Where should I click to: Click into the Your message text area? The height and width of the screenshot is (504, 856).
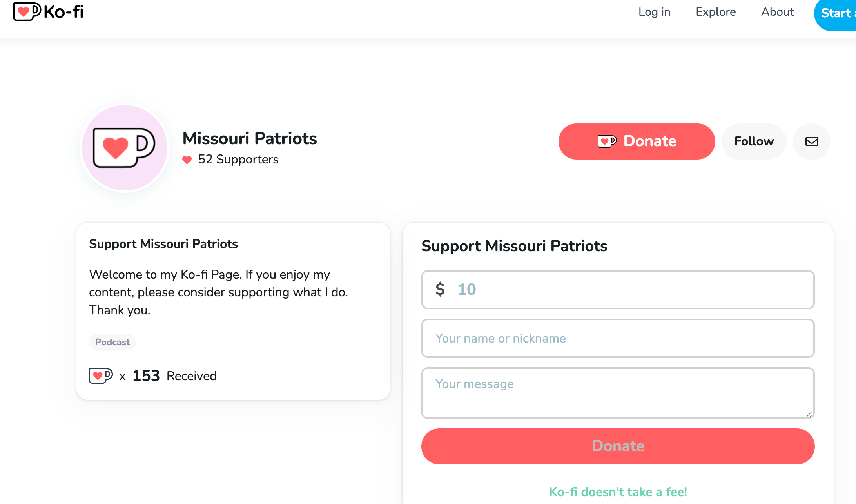[618, 393]
